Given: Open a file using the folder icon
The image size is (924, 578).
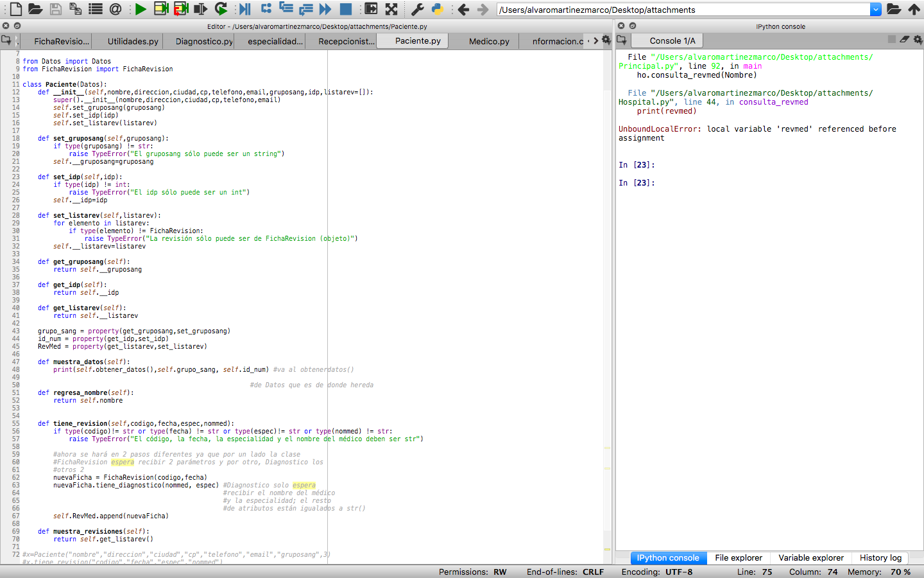Looking at the screenshot, I should pyautogui.click(x=35, y=9).
